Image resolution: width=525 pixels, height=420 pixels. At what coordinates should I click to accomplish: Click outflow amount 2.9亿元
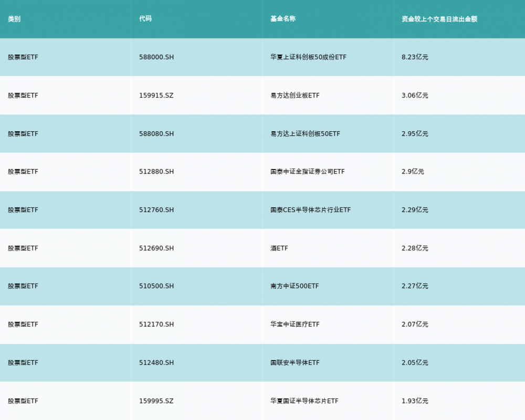coord(413,172)
